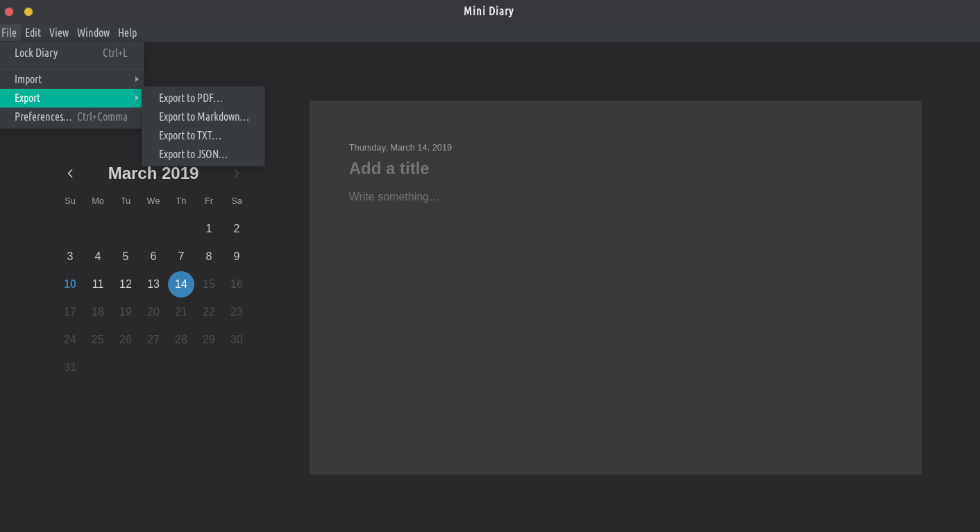Pick Export to TXT option
Image resolution: width=980 pixels, height=532 pixels.
point(190,135)
